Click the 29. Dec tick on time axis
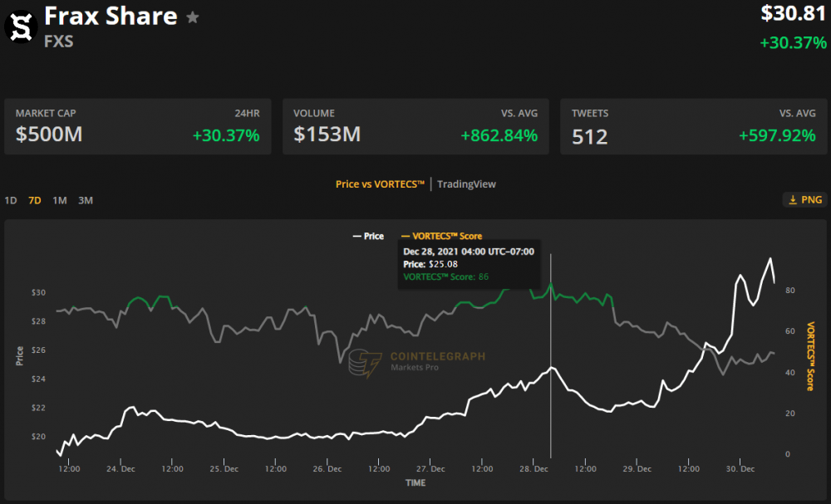 point(637,468)
